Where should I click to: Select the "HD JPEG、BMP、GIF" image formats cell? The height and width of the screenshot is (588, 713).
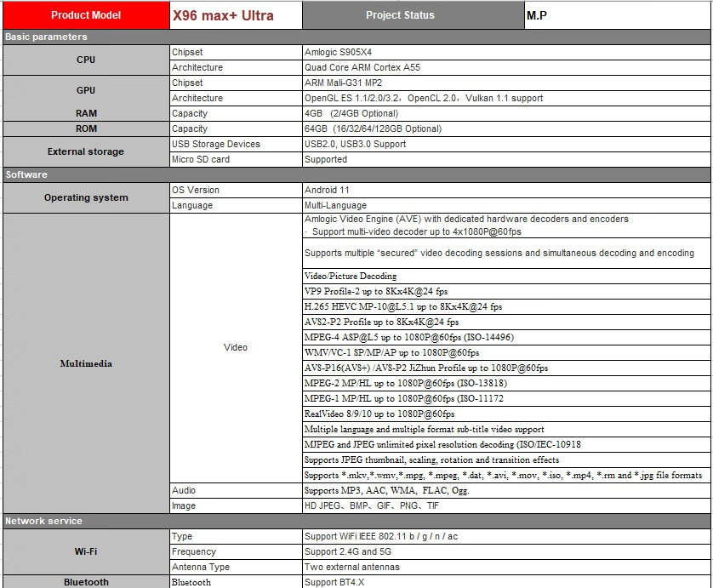click(x=506, y=505)
